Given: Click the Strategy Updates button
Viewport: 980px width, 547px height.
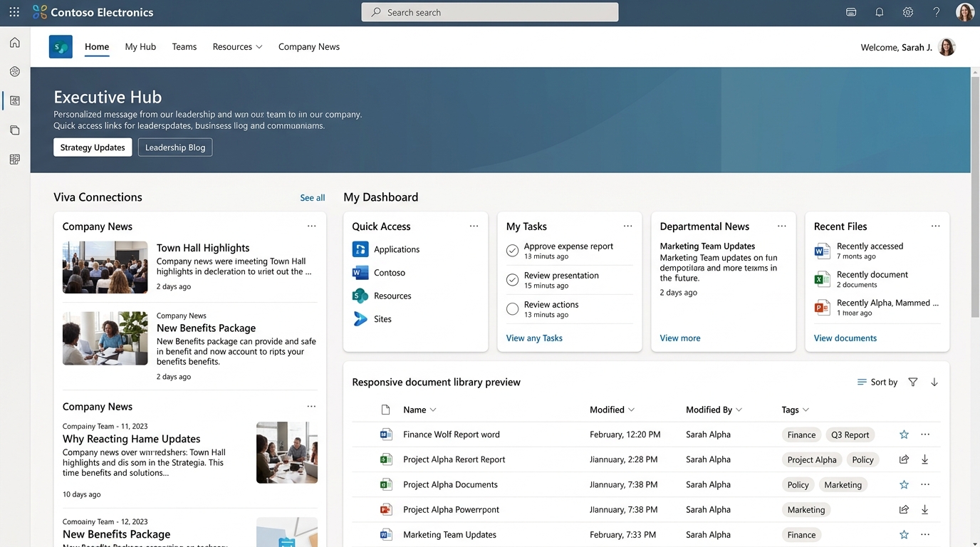Looking at the screenshot, I should [93, 147].
